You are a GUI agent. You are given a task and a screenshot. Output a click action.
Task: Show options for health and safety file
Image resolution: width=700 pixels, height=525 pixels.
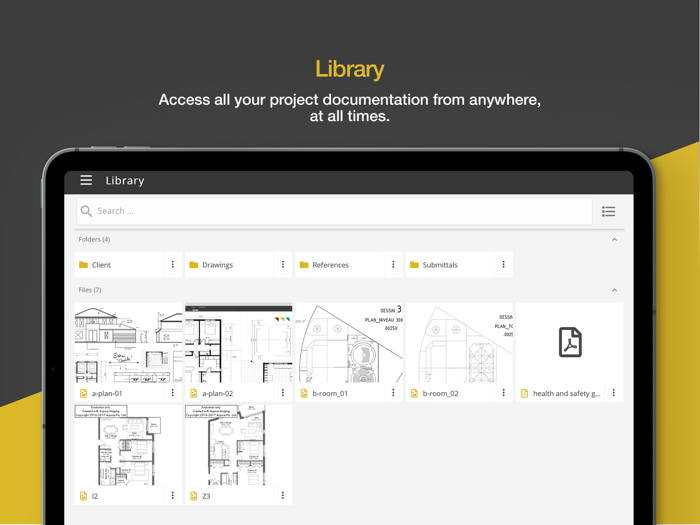tap(614, 393)
